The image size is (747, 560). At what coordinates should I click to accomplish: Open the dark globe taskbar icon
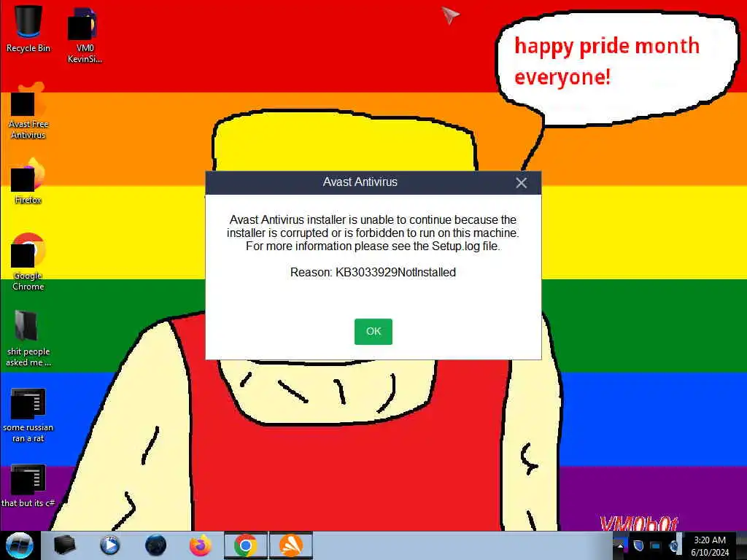[x=155, y=545]
